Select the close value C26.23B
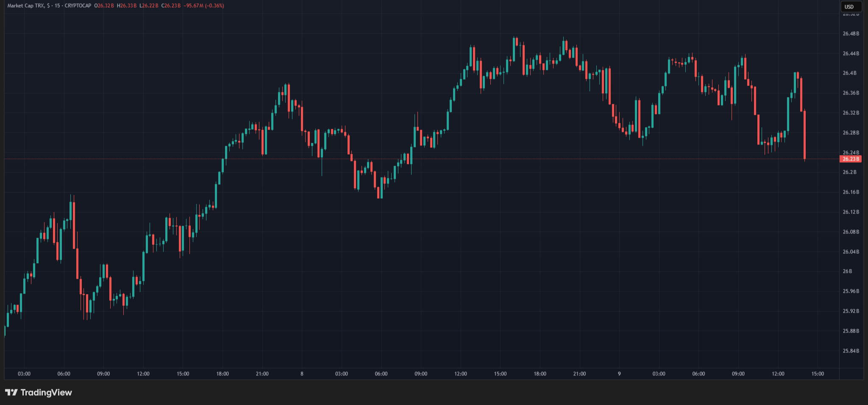This screenshot has width=868, height=405. [x=171, y=6]
